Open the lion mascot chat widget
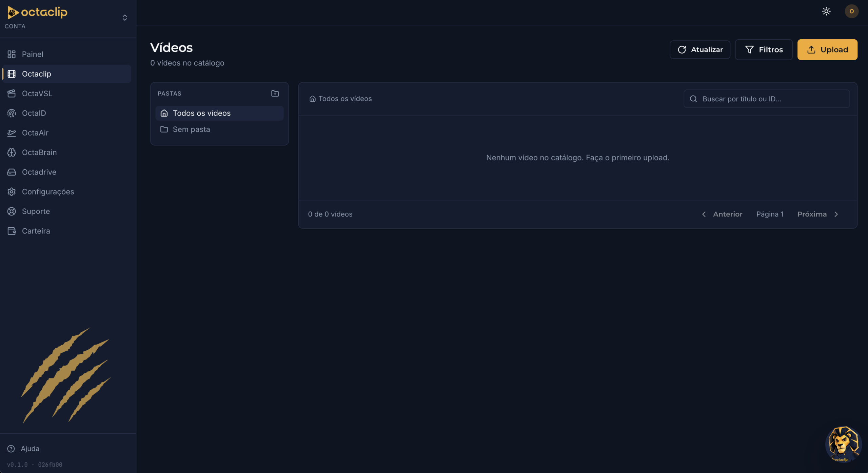Image resolution: width=868 pixels, height=473 pixels. 843,444
